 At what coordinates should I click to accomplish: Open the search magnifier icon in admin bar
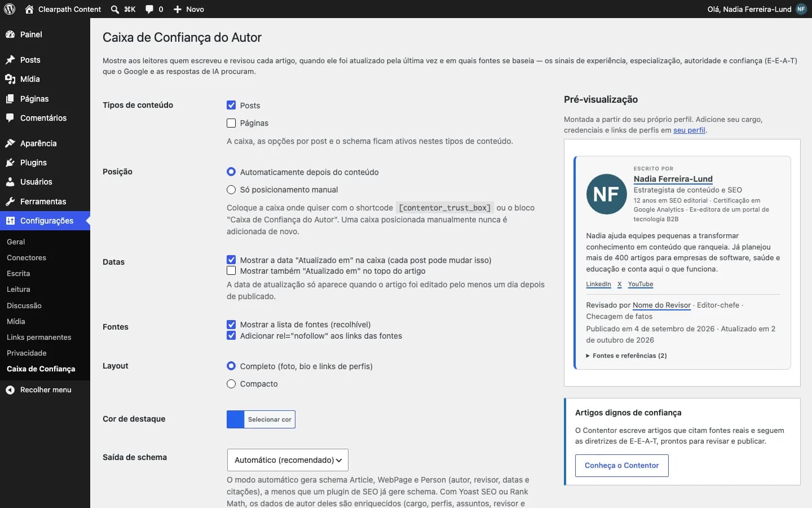115,9
